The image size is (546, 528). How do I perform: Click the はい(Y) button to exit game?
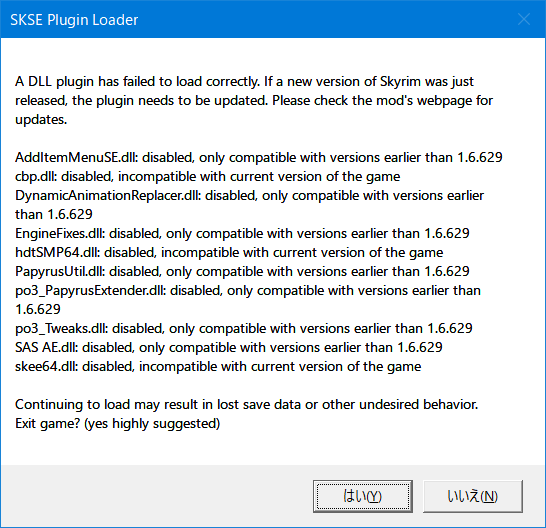click(362, 496)
